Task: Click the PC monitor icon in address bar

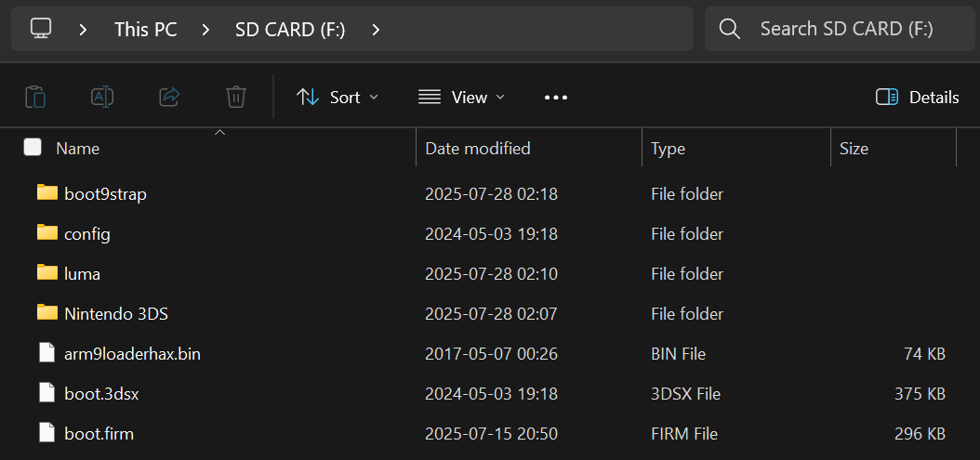Action: click(x=40, y=29)
